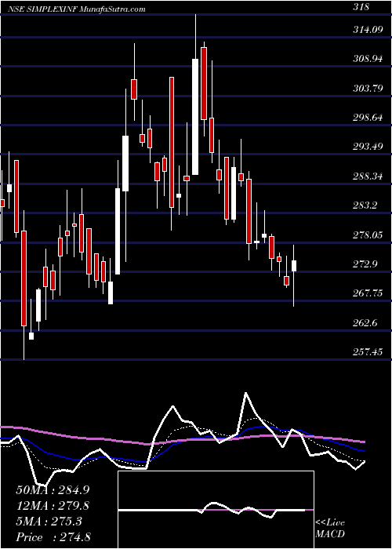Select the 257.45 price level label

coord(368,352)
